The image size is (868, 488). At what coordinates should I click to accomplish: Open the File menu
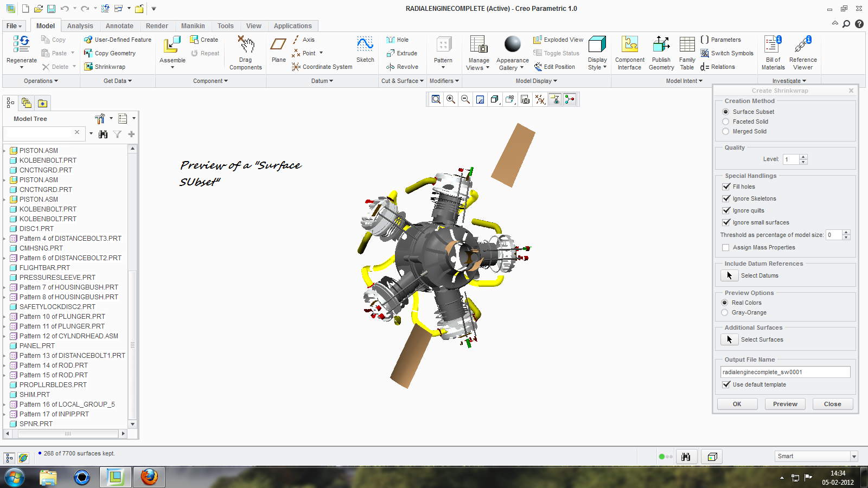click(14, 26)
